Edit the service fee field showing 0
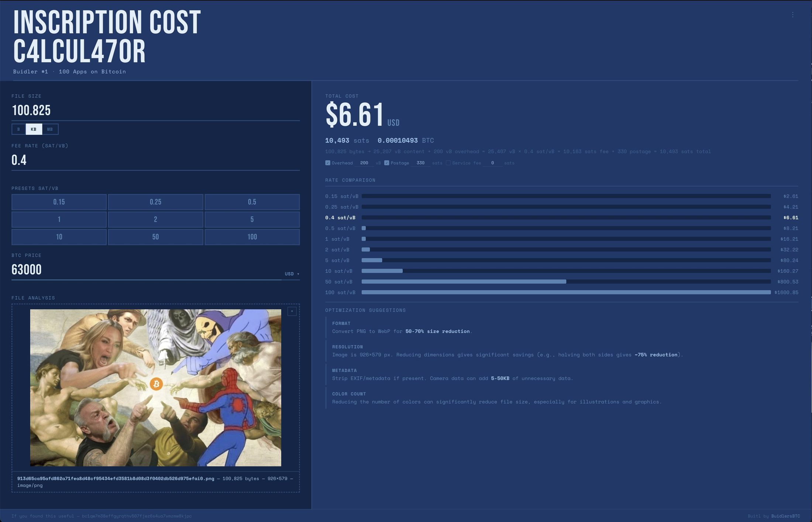The height and width of the screenshot is (522, 812). (492, 163)
